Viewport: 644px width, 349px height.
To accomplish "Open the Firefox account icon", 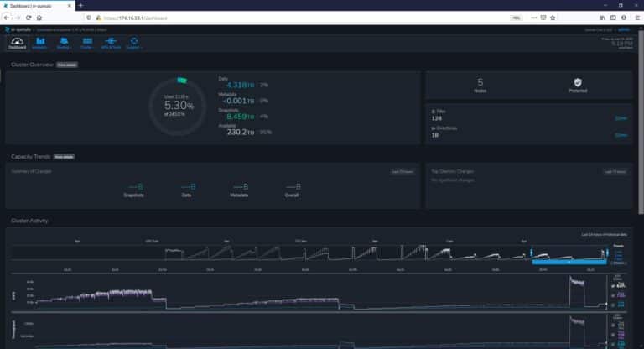I will pyautogui.click(x=624, y=18).
